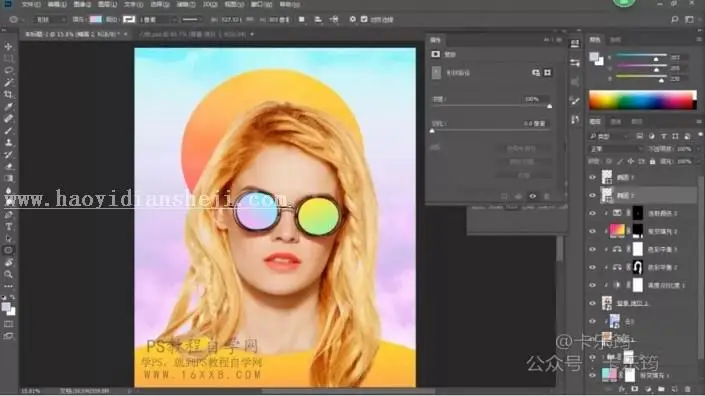Select the History Brush tool
Screen dimensions: 705x396
[8, 155]
